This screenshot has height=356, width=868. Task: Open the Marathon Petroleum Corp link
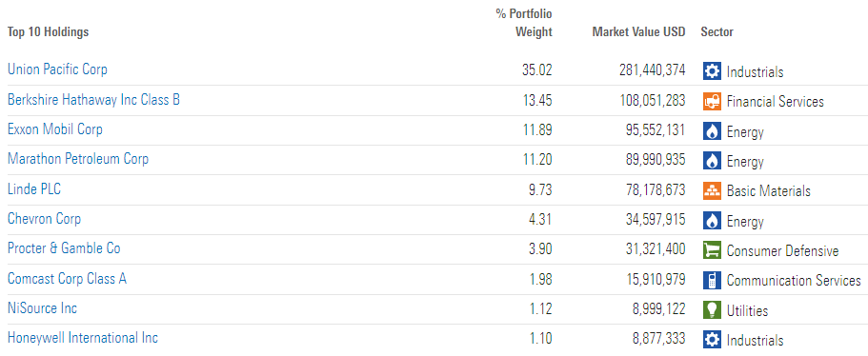78,159
